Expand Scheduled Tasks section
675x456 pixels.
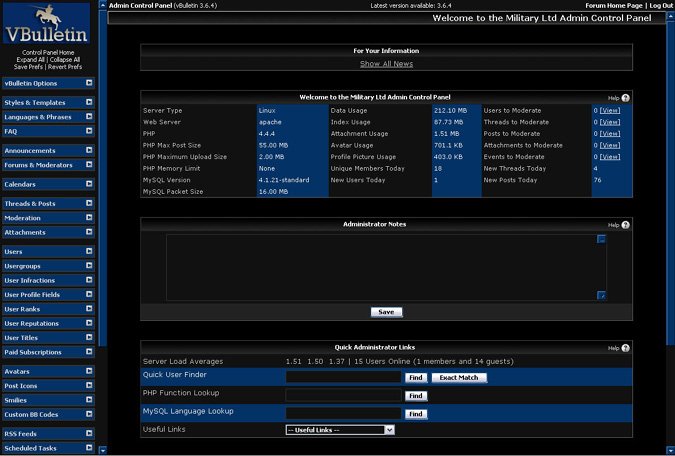(x=89, y=447)
